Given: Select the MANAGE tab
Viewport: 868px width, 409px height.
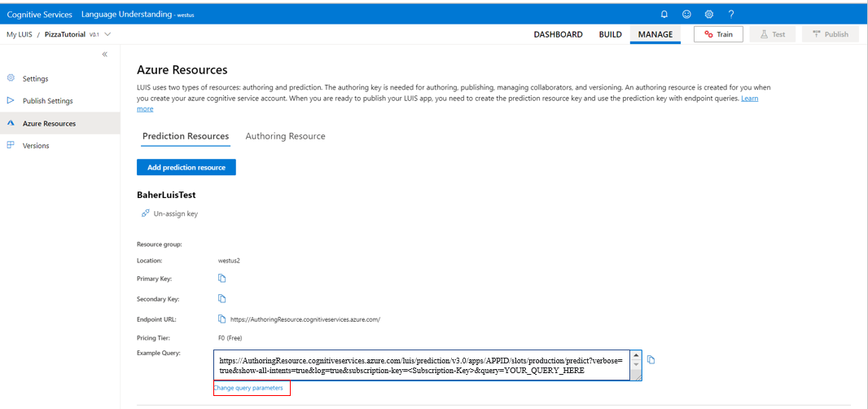Looking at the screenshot, I should [655, 34].
